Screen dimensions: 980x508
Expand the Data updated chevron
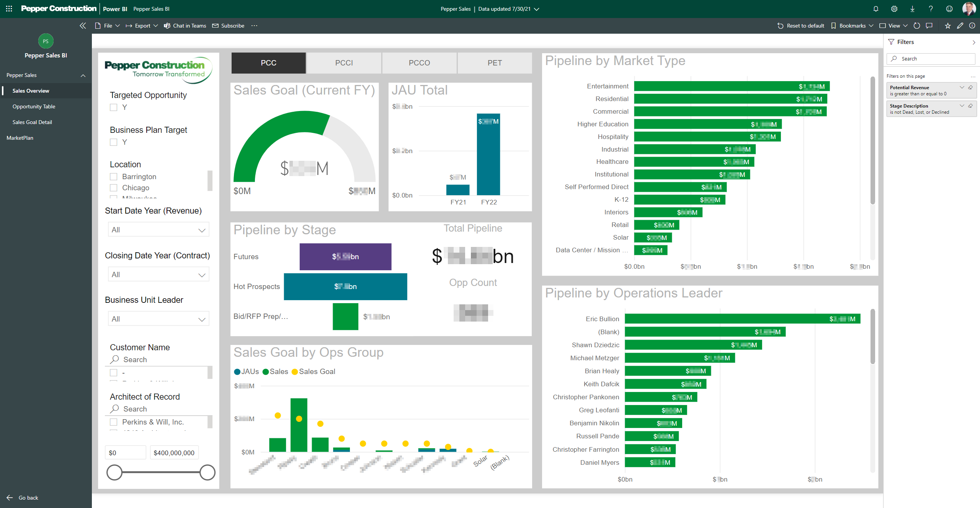(537, 9)
